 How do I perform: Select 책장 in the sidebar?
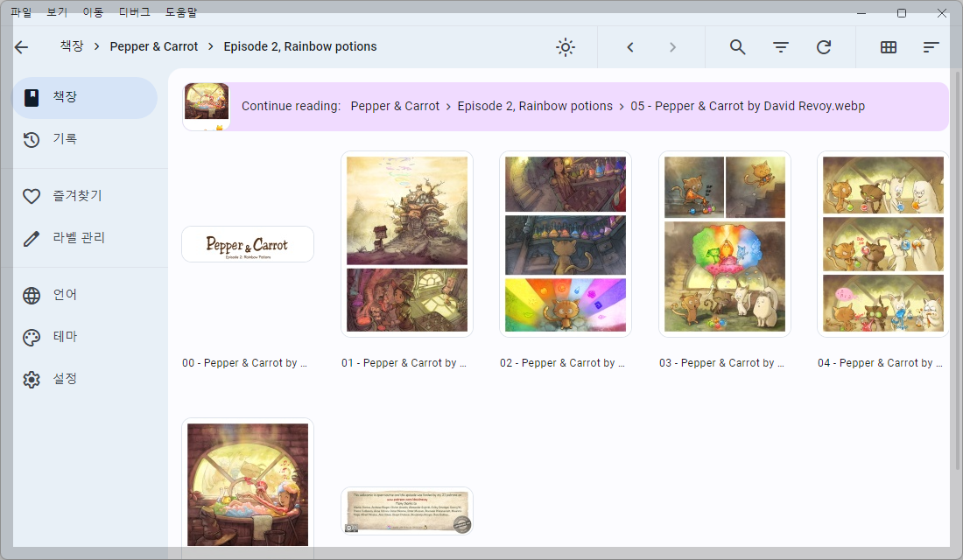coord(85,97)
